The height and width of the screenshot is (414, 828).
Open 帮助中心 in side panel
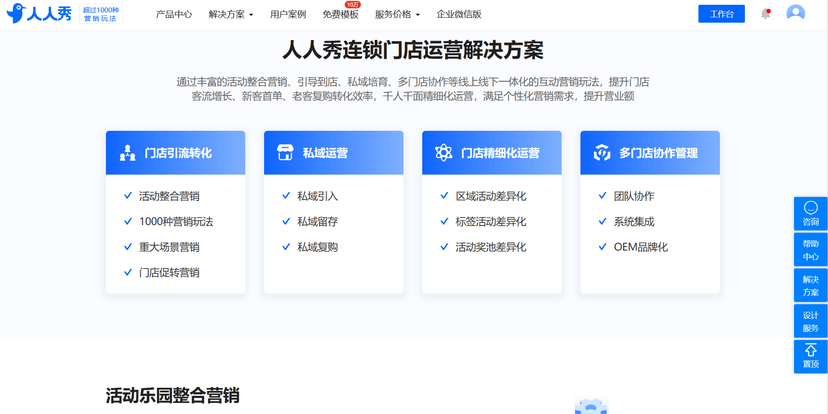tap(811, 249)
